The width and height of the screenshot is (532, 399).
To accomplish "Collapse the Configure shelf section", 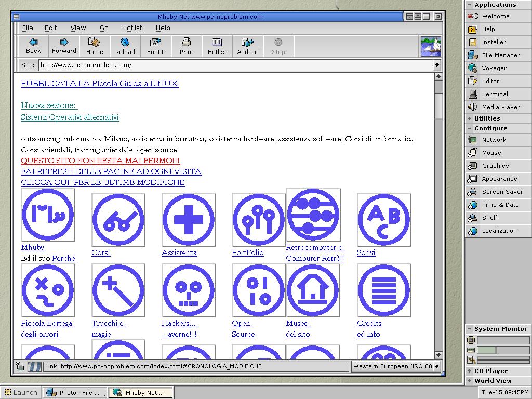I will 469,128.
